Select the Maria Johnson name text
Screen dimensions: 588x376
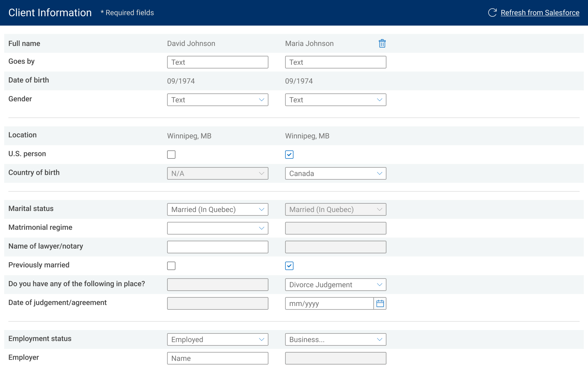coord(309,44)
